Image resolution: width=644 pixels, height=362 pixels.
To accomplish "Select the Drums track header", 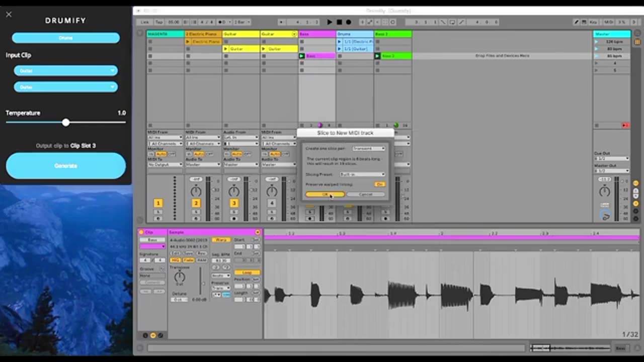I will coord(355,34).
